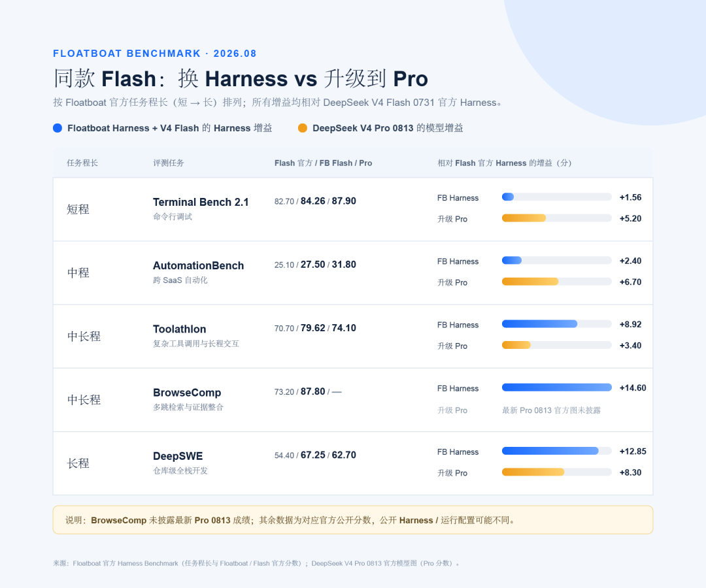Click the +3.40 gain value
The image size is (706, 588).
[630, 345]
